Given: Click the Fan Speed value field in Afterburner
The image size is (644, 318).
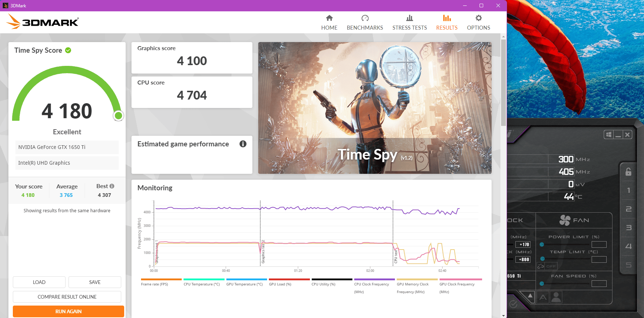Looking at the screenshot, I should click(599, 284).
